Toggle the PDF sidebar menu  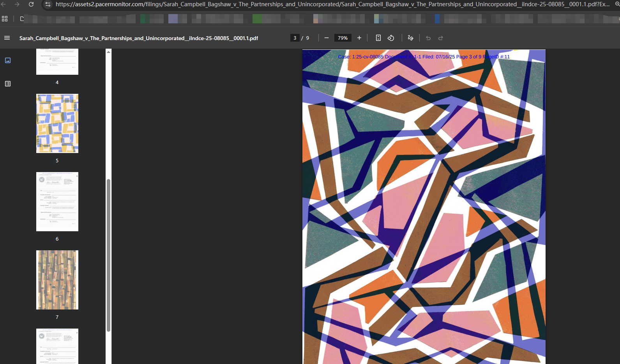click(7, 38)
